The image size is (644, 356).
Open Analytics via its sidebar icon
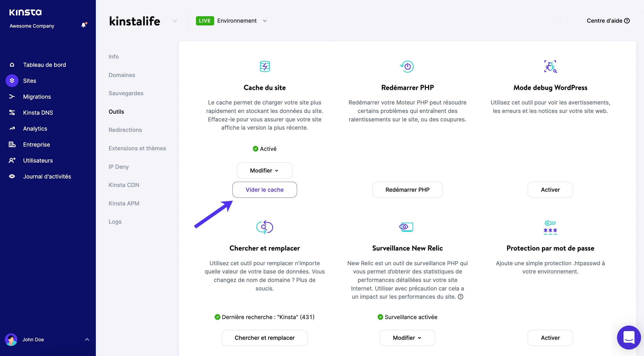point(12,128)
